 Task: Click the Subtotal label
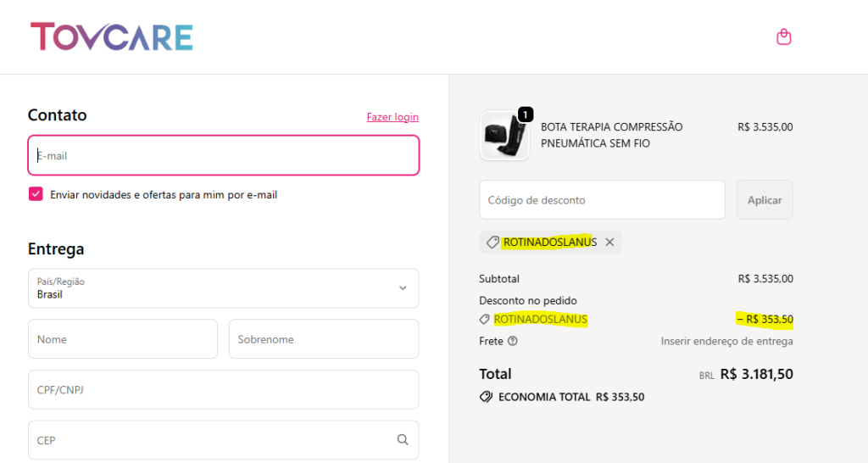tap(499, 279)
